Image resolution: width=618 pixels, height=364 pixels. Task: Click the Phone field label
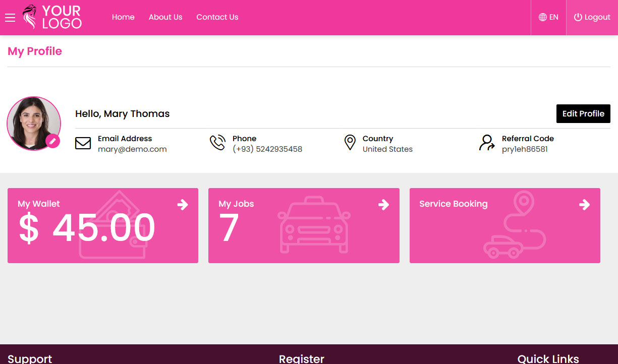point(244,139)
